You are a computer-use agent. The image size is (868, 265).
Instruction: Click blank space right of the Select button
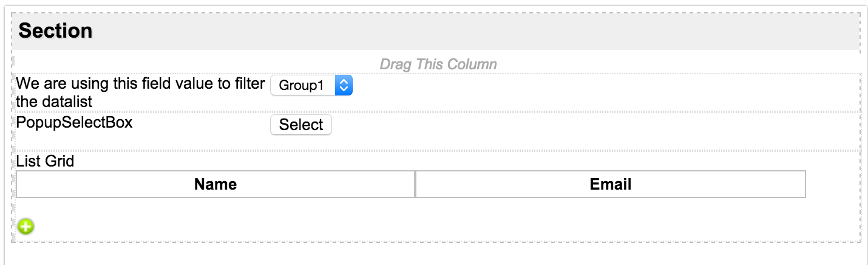[x=546, y=126]
